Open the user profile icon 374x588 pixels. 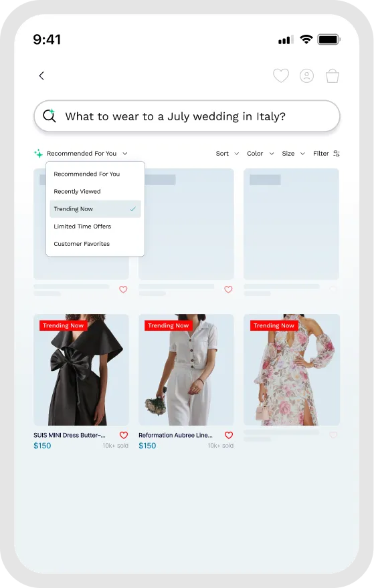point(307,76)
